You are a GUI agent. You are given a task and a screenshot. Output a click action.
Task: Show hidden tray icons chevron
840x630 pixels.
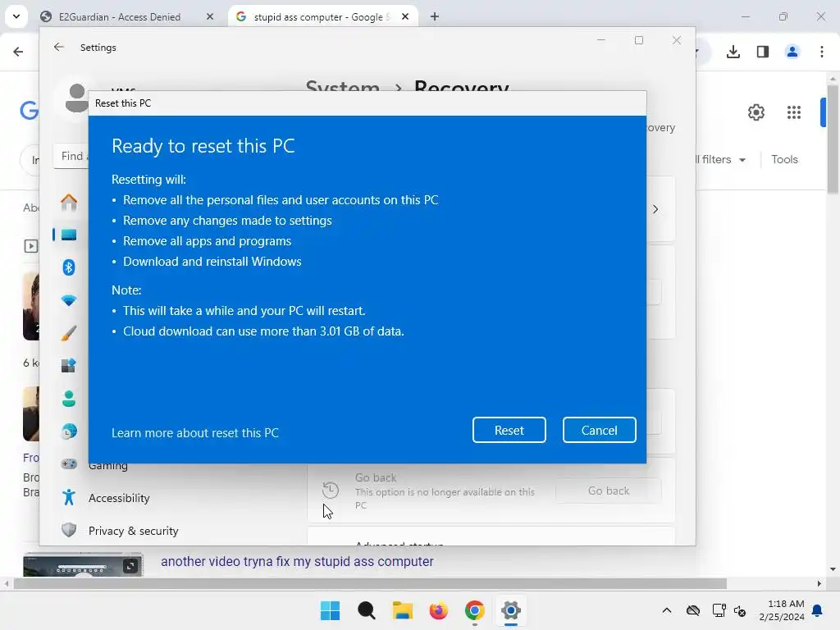pos(666,610)
